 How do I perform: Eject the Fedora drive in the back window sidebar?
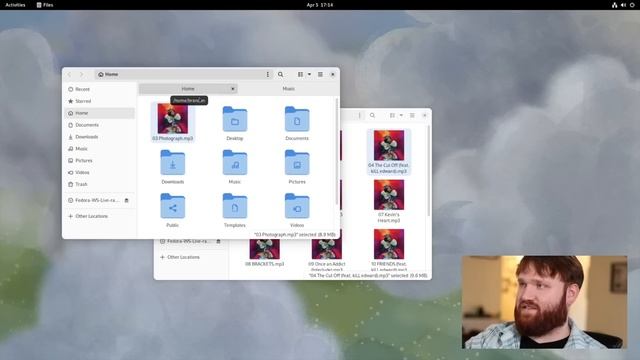click(x=218, y=242)
